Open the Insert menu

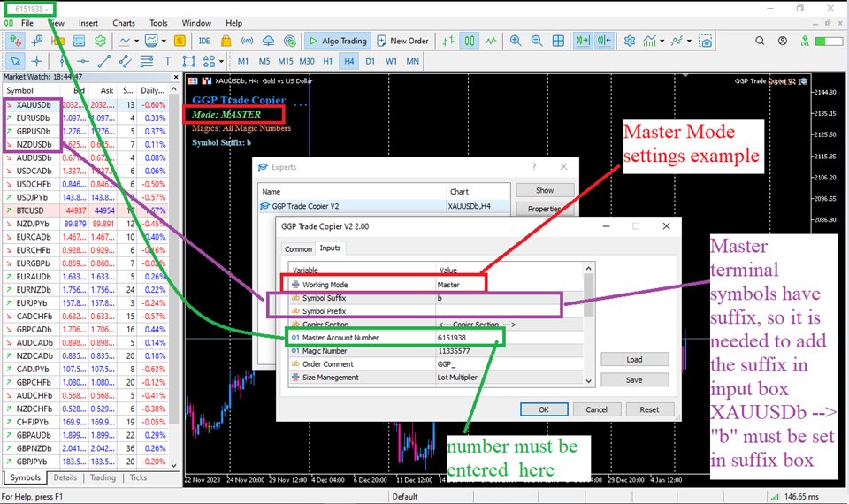click(88, 23)
